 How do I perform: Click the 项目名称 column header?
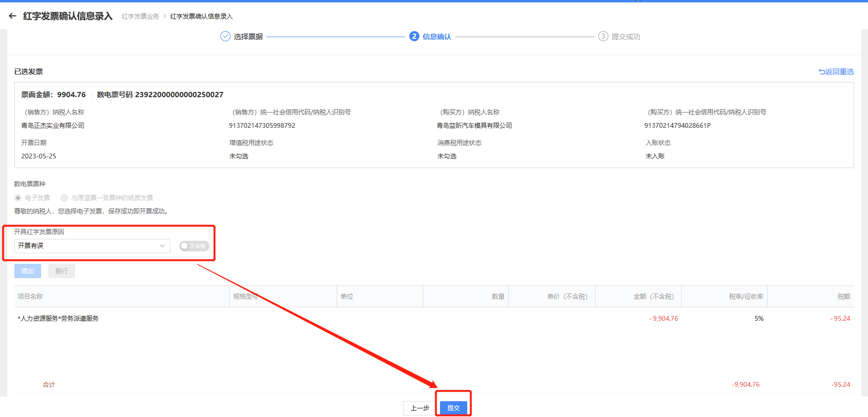point(31,296)
